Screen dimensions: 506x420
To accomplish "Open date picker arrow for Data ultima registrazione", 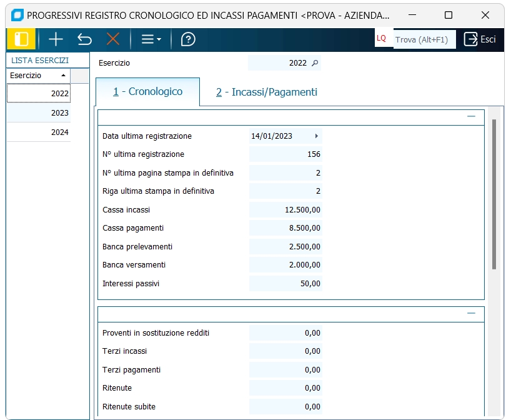I will click(316, 136).
